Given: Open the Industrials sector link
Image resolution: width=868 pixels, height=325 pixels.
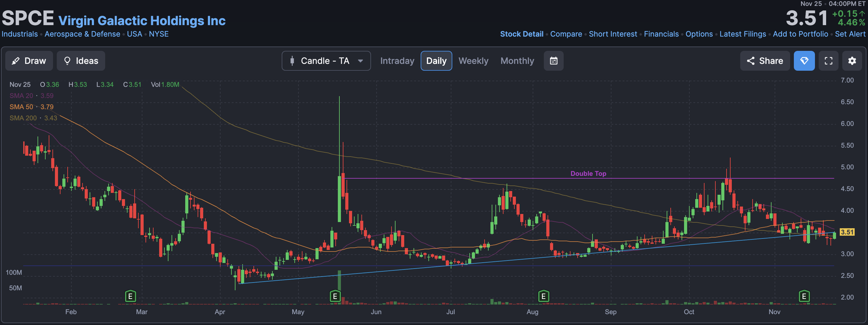Looking at the screenshot, I should [20, 34].
